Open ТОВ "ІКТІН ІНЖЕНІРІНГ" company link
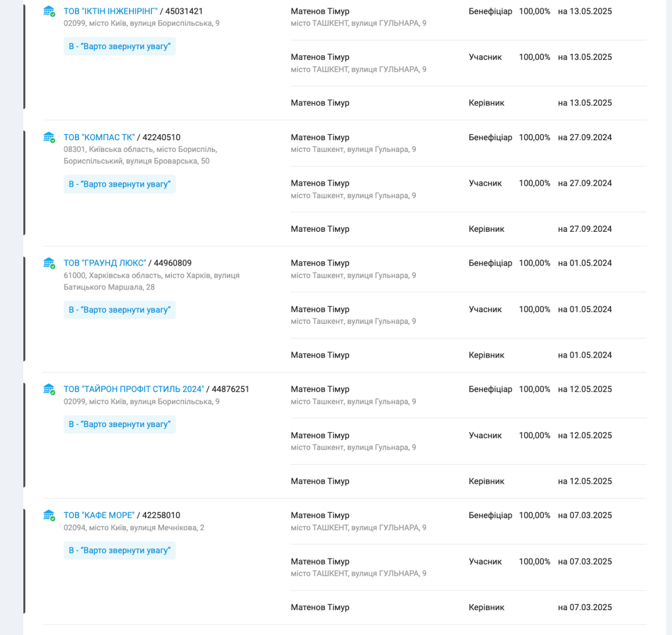This screenshot has height=635, width=672. (x=111, y=11)
